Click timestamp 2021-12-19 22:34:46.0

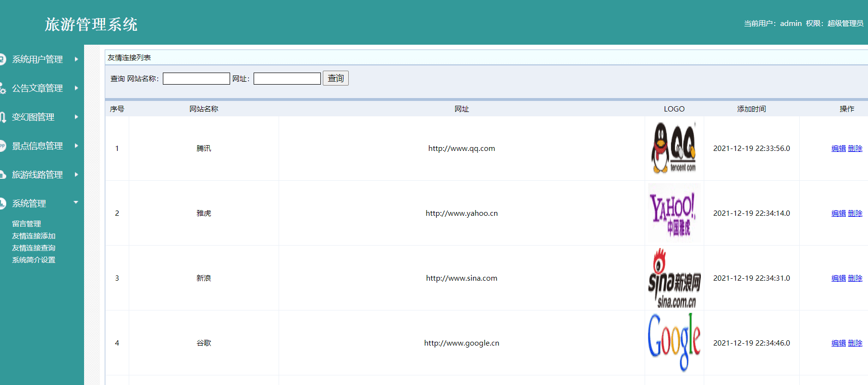[752, 343]
